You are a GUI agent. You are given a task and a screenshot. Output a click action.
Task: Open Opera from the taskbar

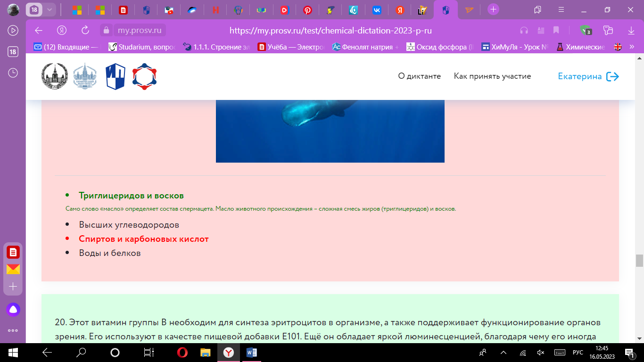click(182, 353)
